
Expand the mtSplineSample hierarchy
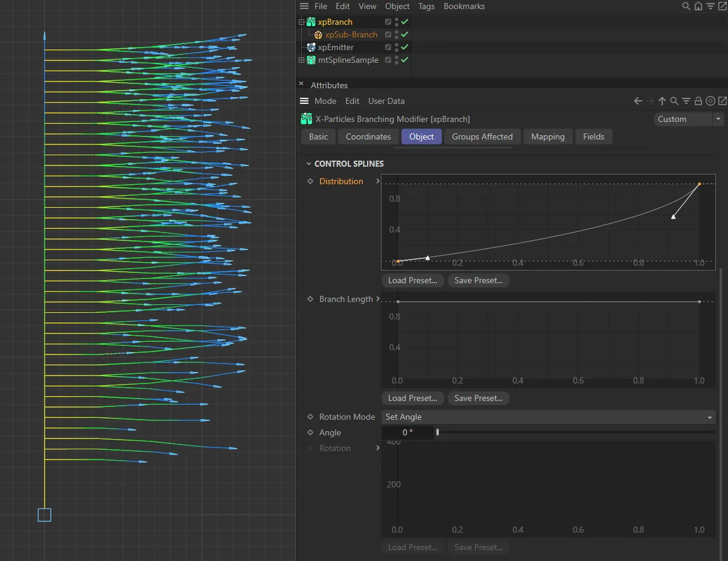[301, 60]
